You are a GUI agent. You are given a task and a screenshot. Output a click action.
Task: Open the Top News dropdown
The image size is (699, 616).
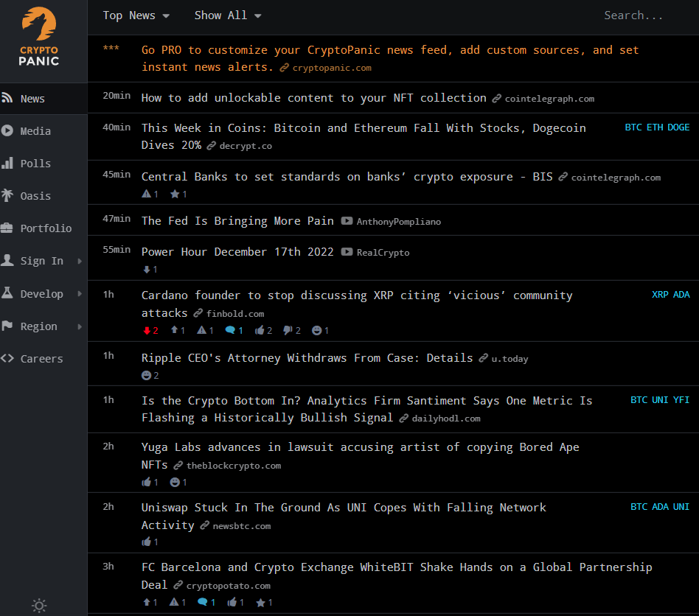pos(136,15)
